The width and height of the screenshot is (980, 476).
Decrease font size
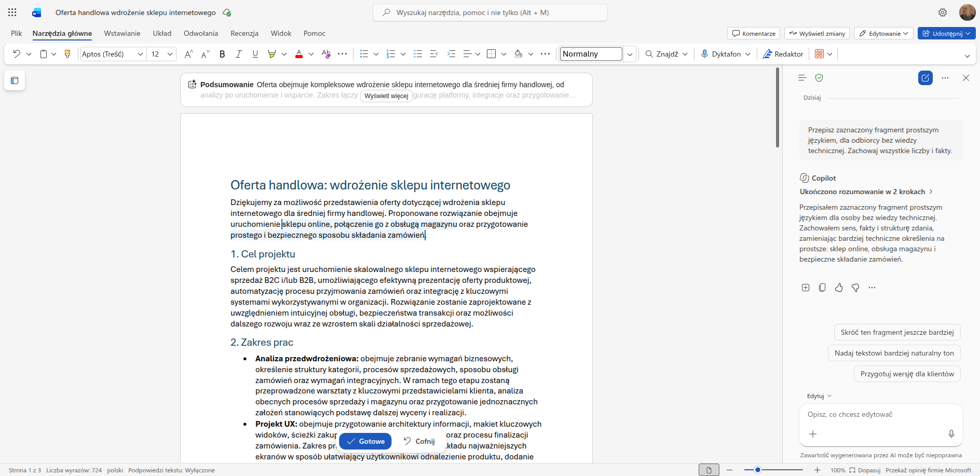(x=206, y=54)
